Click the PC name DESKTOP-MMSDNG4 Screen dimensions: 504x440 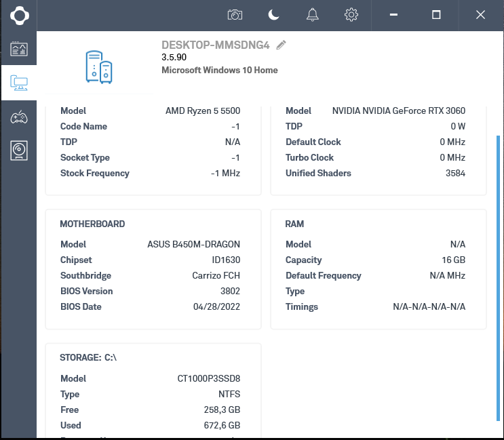point(215,45)
